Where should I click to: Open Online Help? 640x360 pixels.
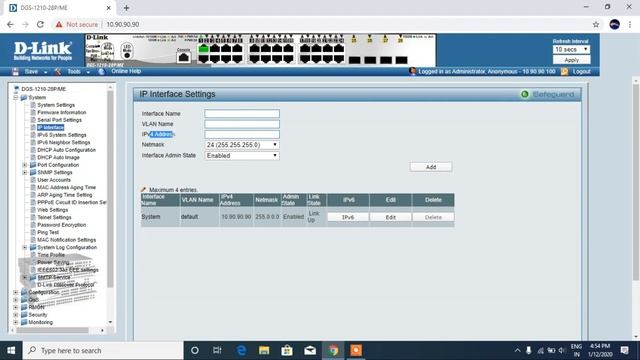coord(126,71)
